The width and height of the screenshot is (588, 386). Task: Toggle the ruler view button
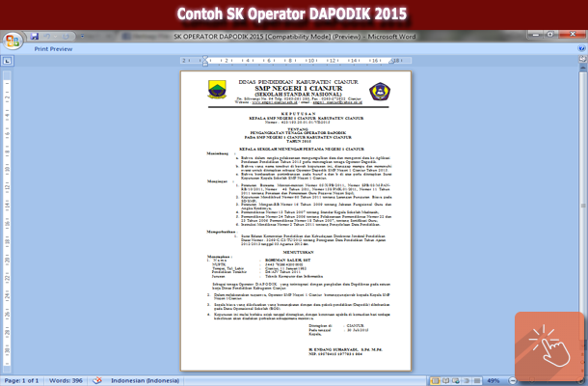click(583, 59)
